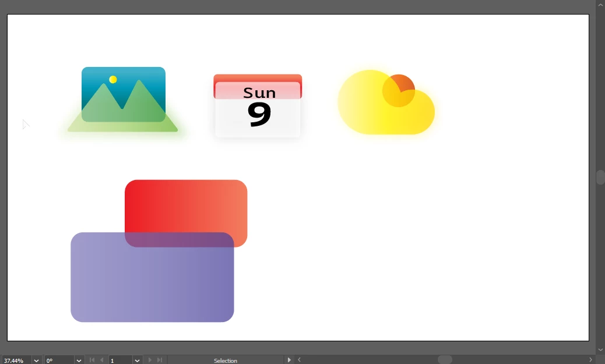Click the orange sun circle behind cloud

(404, 84)
